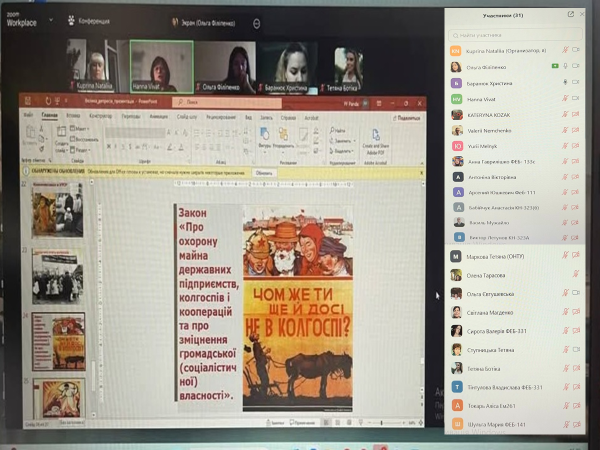Open screen share options circle button
600x450 pixels.
tap(257, 22)
